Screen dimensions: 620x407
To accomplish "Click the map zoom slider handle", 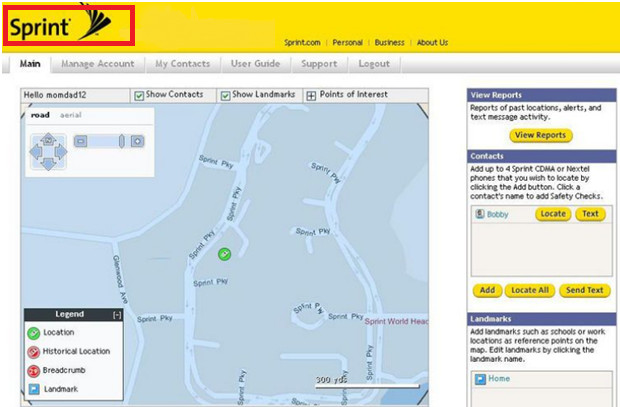I will click(121, 141).
